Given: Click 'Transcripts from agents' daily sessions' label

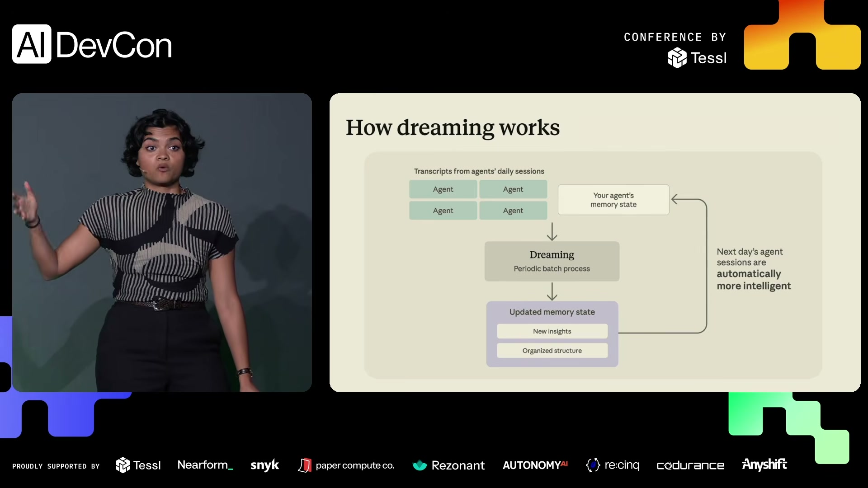Looking at the screenshot, I should click(479, 171).
